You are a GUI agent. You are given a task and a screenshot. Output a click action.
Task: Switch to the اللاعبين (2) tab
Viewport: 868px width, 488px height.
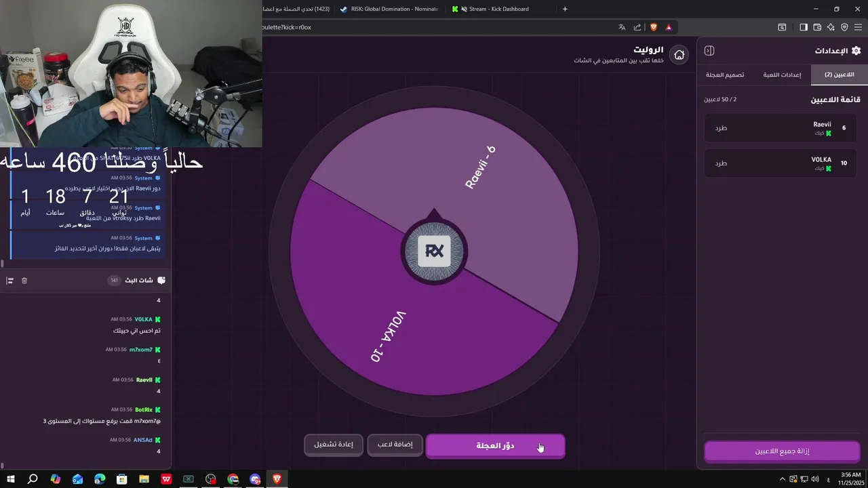click(x=839, y=75)
